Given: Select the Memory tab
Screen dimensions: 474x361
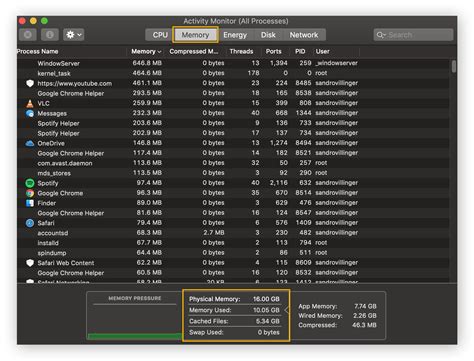Looking at the screenshot, I should [x=195, y=35].
